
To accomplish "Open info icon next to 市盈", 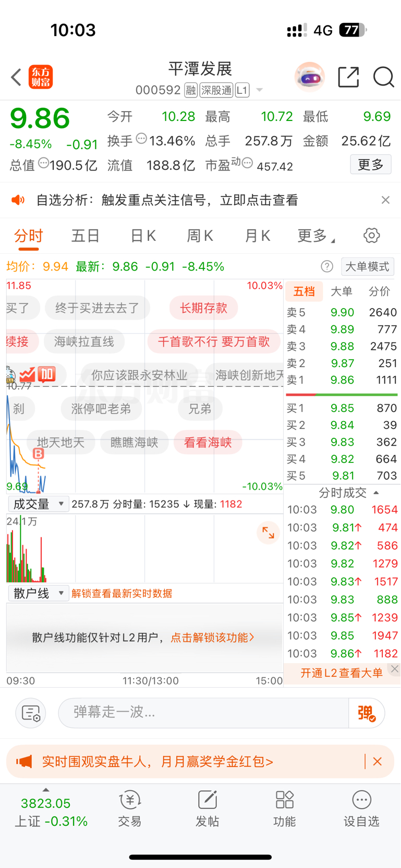I will pyautogui.click(x=248, y=163).
